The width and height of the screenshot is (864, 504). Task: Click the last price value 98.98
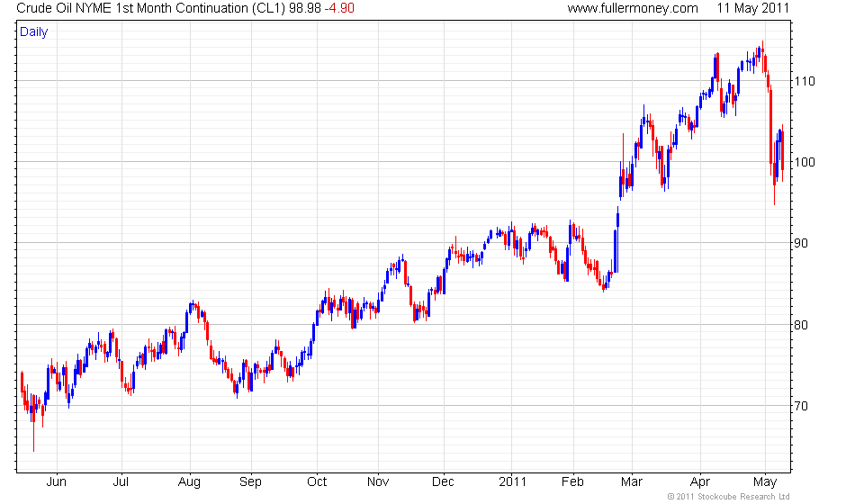[x=305, y=8]
